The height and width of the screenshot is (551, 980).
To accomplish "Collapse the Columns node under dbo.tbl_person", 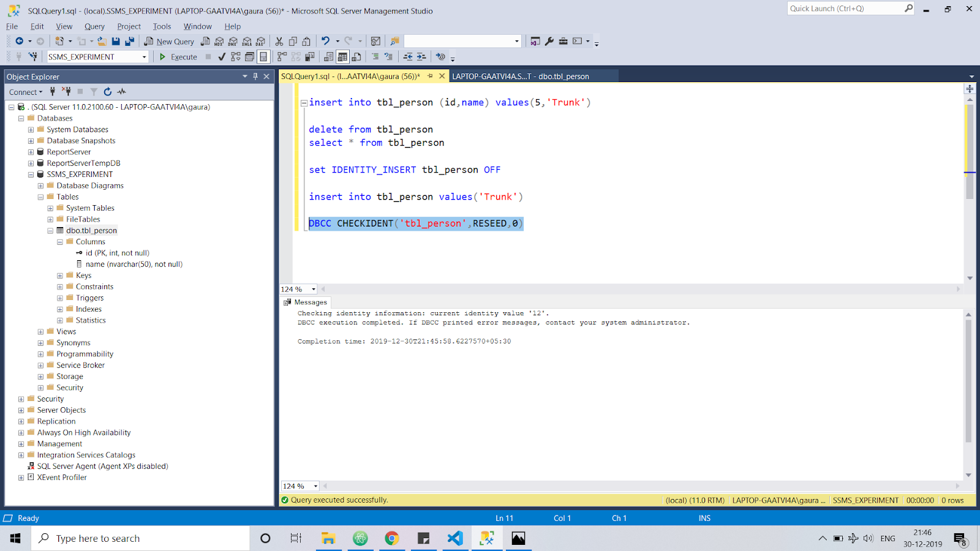I will [60, 241].
